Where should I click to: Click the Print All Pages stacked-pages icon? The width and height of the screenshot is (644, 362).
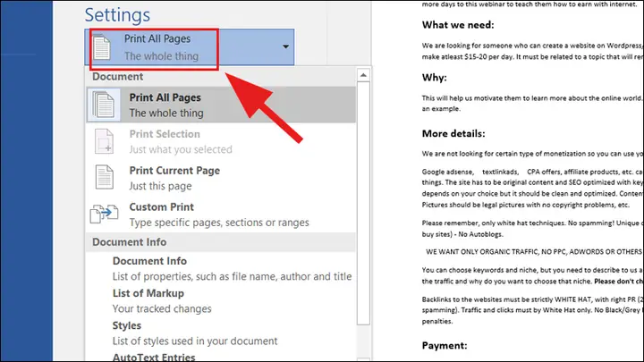104,105
